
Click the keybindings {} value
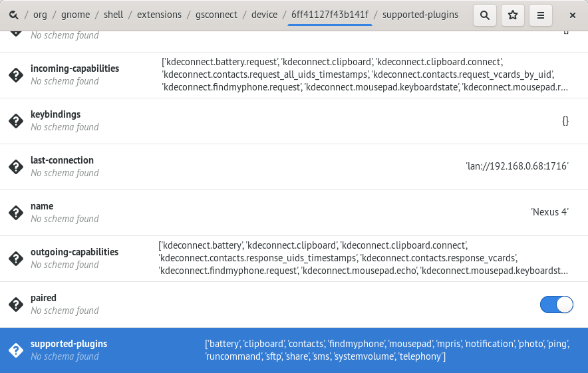pos(565,121)
